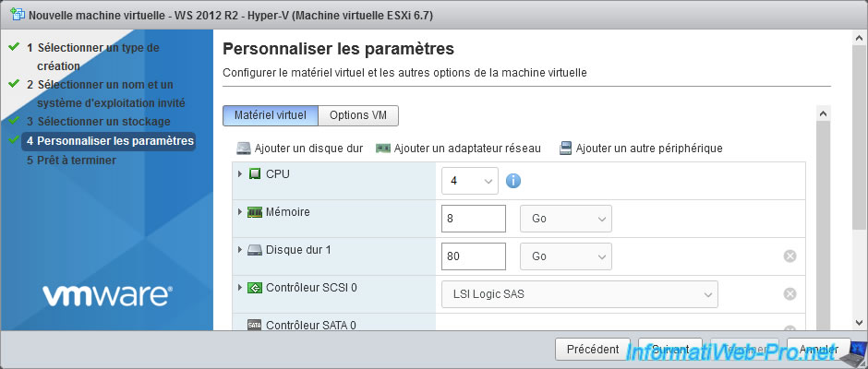This screenshot has width=868, height=369.
Task: Open the CPU count dropdown
Action: tap(469, 181)
